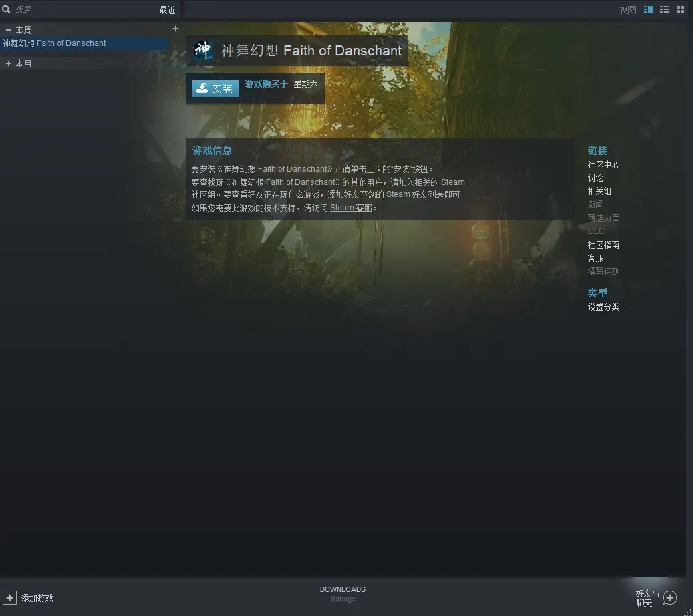Focus the library search field
693x616 pixels.
coord(84,9)
